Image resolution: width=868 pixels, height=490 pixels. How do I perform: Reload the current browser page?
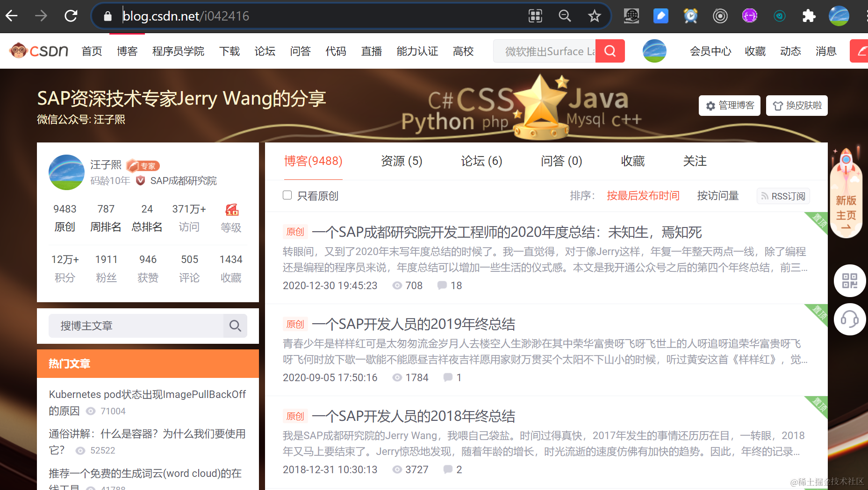coord(71,16)
